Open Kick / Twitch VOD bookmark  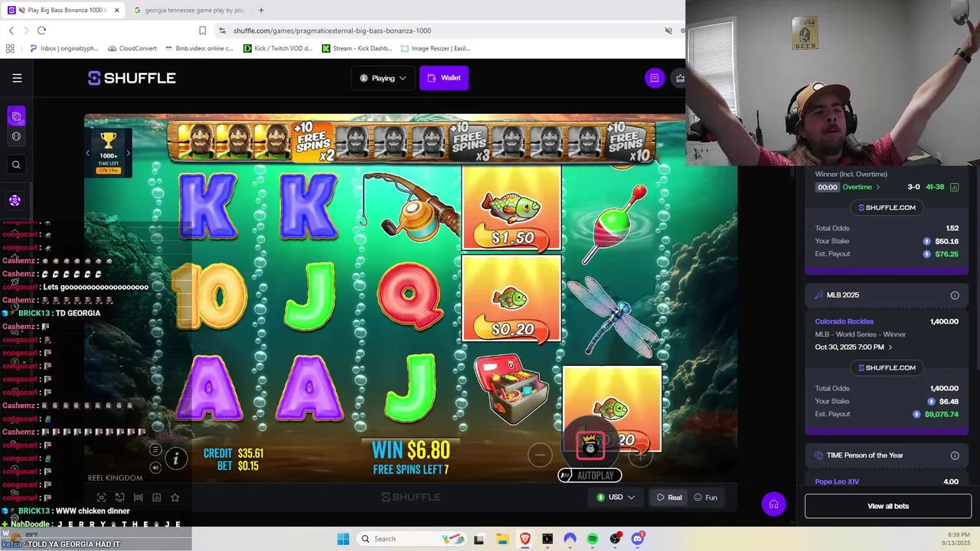coord(278,48)
